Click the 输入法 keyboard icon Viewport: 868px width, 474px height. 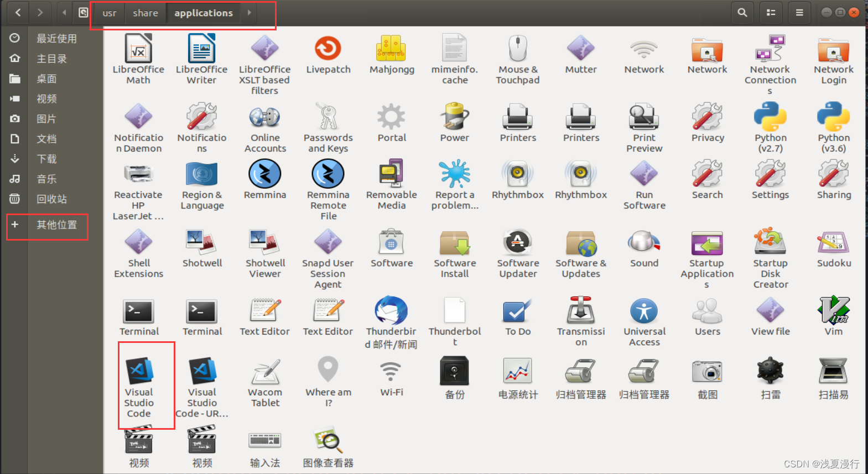(x=265, y=440)
